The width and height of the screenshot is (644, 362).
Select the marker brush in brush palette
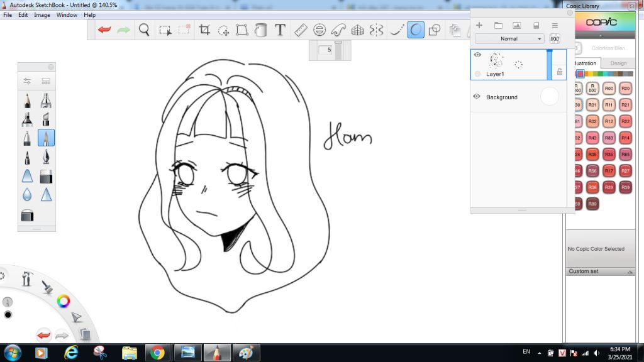27,119
